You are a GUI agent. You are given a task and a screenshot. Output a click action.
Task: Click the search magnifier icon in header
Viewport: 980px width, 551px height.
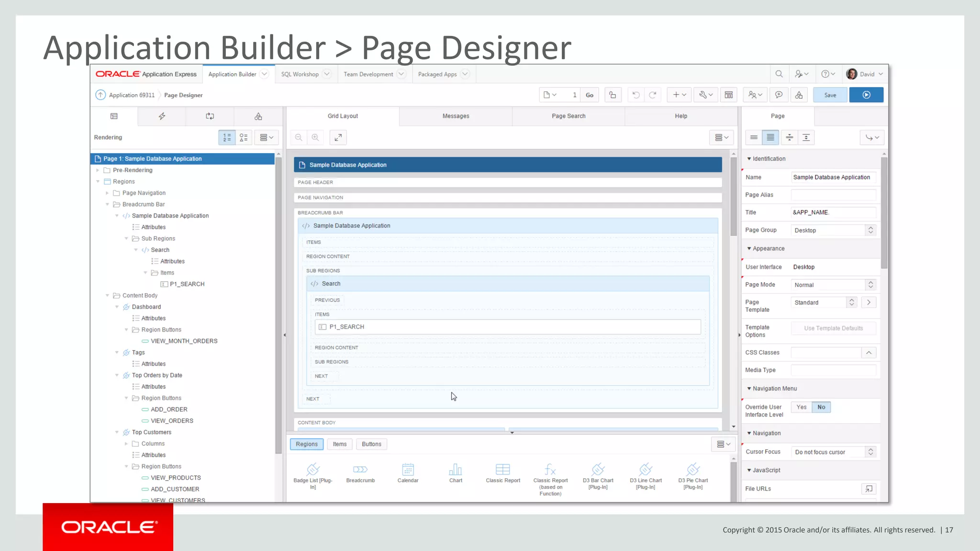click(779, 74)
